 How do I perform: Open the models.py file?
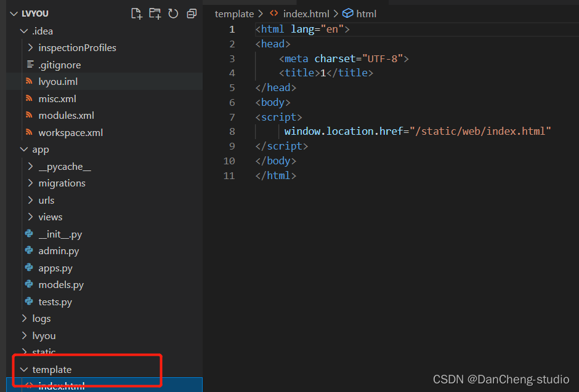[x=61, y=285]
